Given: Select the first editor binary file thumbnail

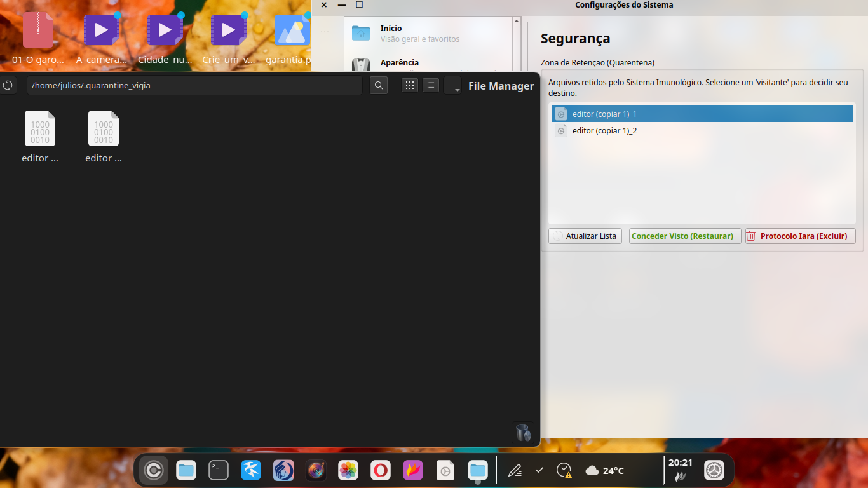Looking at the screenshot, I should (x=40, y=129).
